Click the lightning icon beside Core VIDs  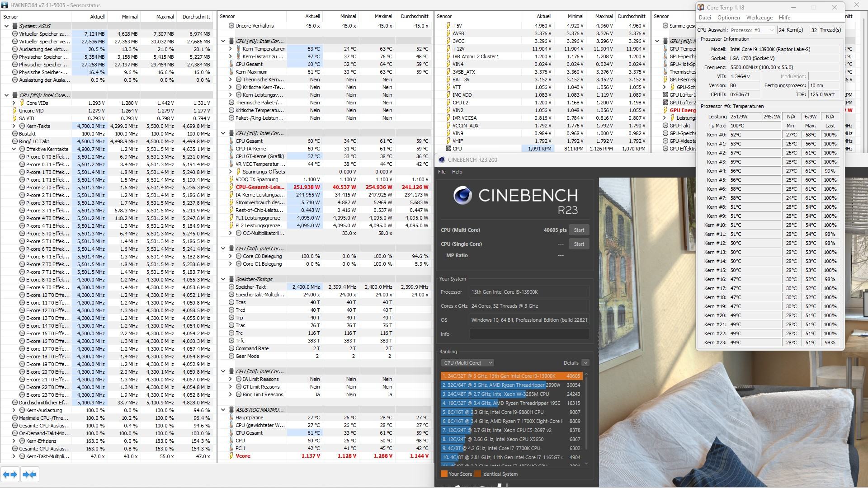(22, 103)
